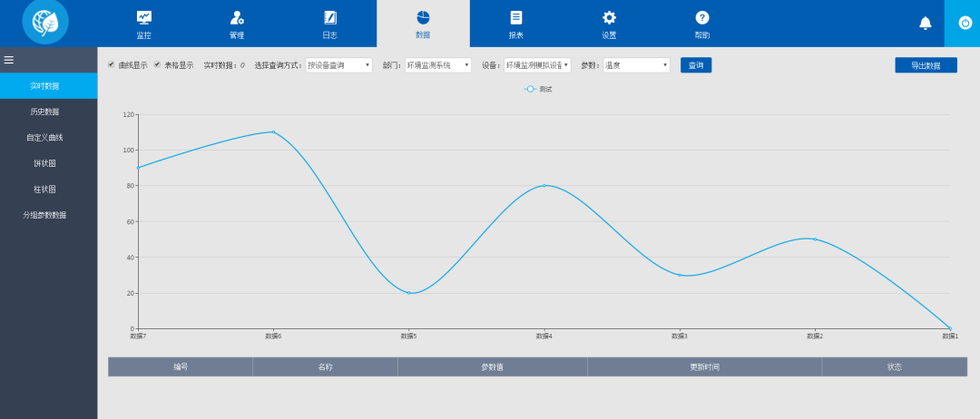Click the notification bell icon
The height and width of the screenshot is (419, 980).
coord(925,24)
